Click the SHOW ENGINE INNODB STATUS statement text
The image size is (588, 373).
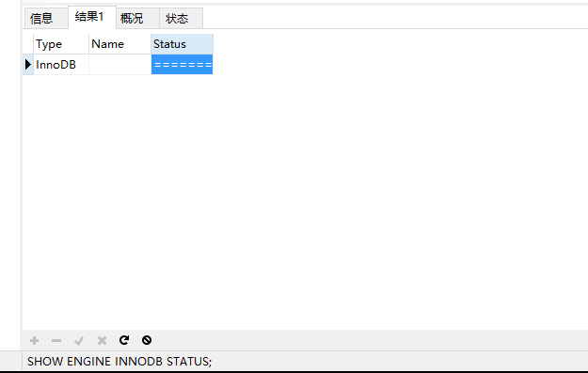(x=119, y=362)
